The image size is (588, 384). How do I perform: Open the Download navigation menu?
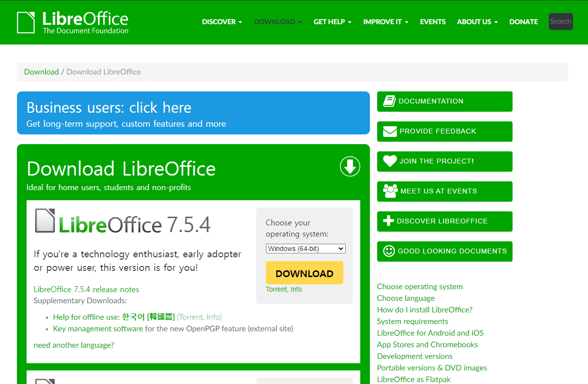278,22
